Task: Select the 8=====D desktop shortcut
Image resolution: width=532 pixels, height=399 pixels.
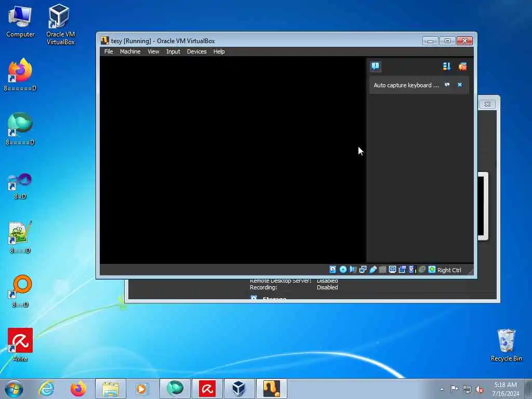Action: (20, 129)
